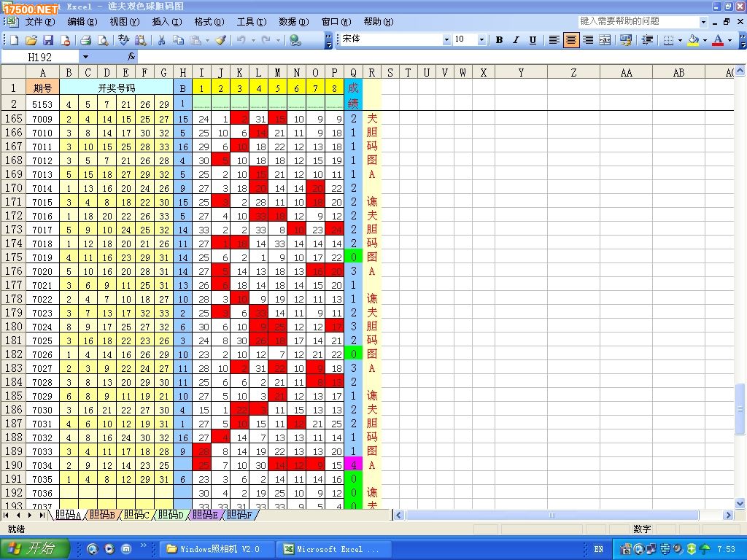Click the Merge and Center icon
The width and height of the screenshot is (747, 560).
(605, 41)
